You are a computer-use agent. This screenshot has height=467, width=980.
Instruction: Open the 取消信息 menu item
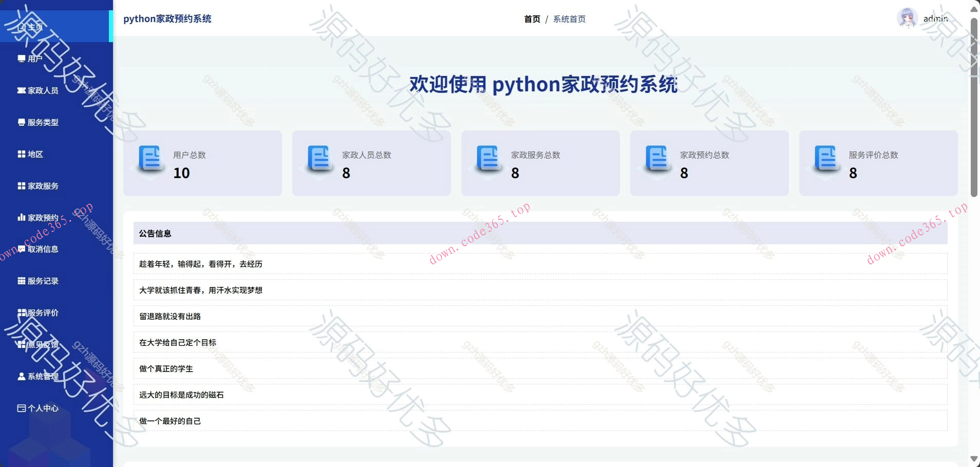(56, 249)
